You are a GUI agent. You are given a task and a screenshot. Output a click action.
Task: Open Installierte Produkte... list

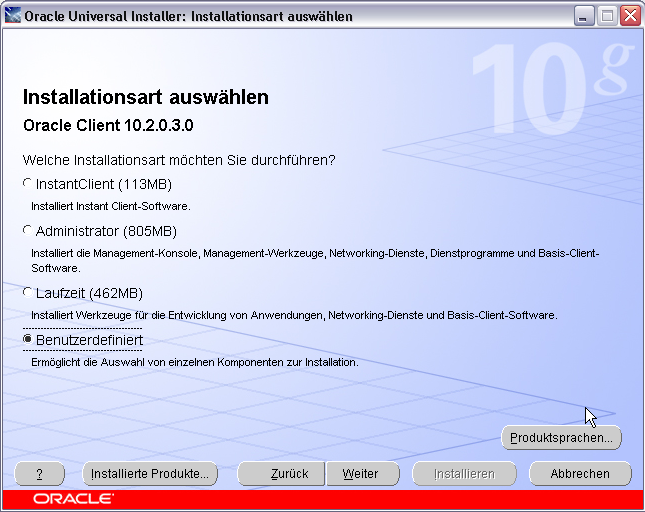(x=150, y=474)
